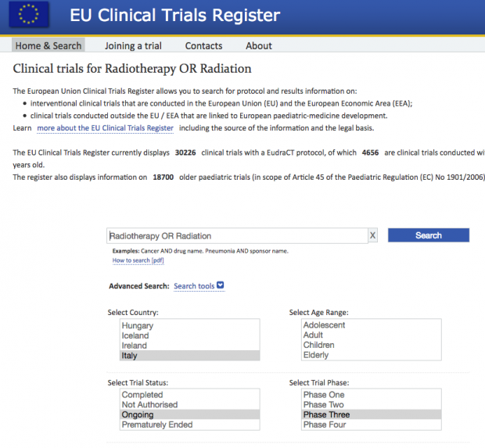
Task: Click 'Clinical trials for Radiotherapy OR Radiation' heading
Action: (x=132, y=69)
